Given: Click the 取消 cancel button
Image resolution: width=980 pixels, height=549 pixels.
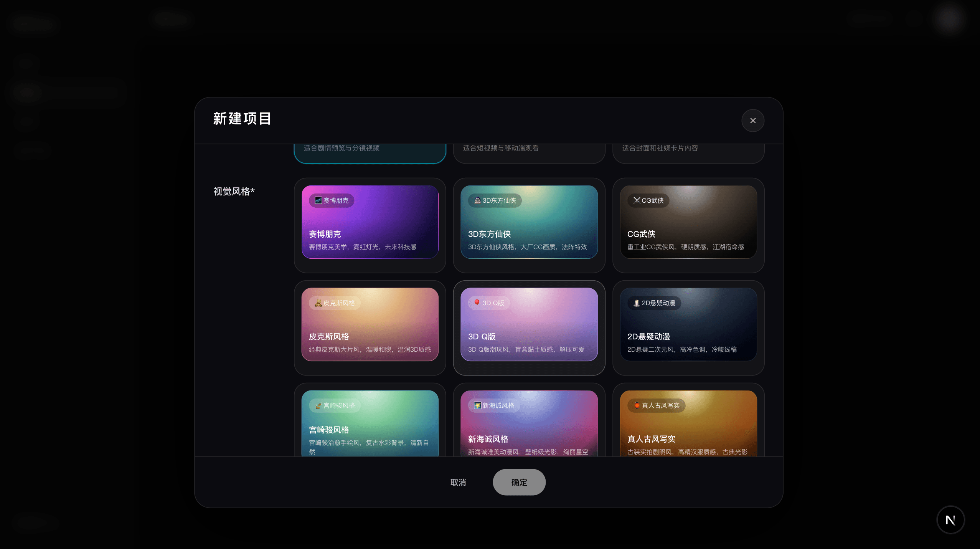Looking at the screenshot, I should [458, 482].
